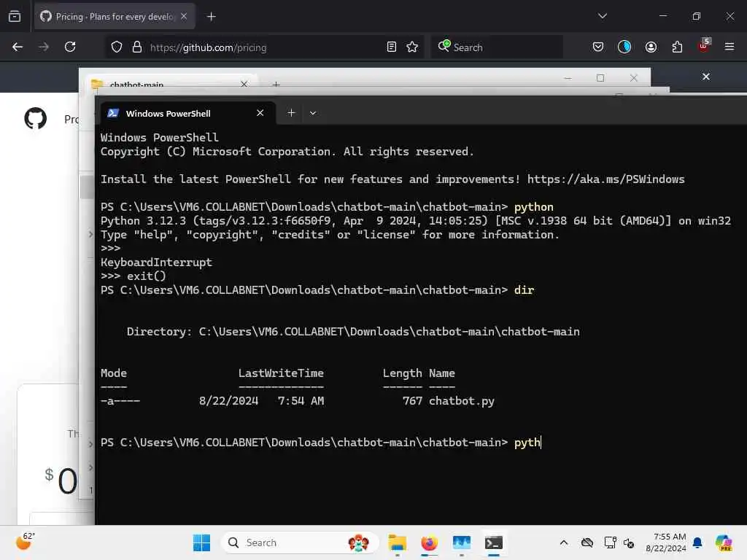Screen dimensions: 747x560
Task: Open Firefox tracking protection shield
Action: pyautogui.click(x=117, y=47)
